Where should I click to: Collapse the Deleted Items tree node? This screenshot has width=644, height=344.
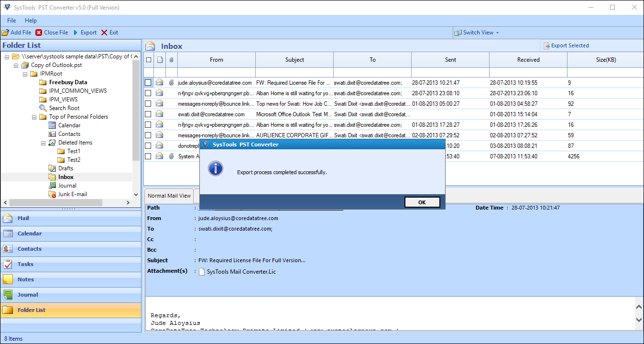(44, 143)
